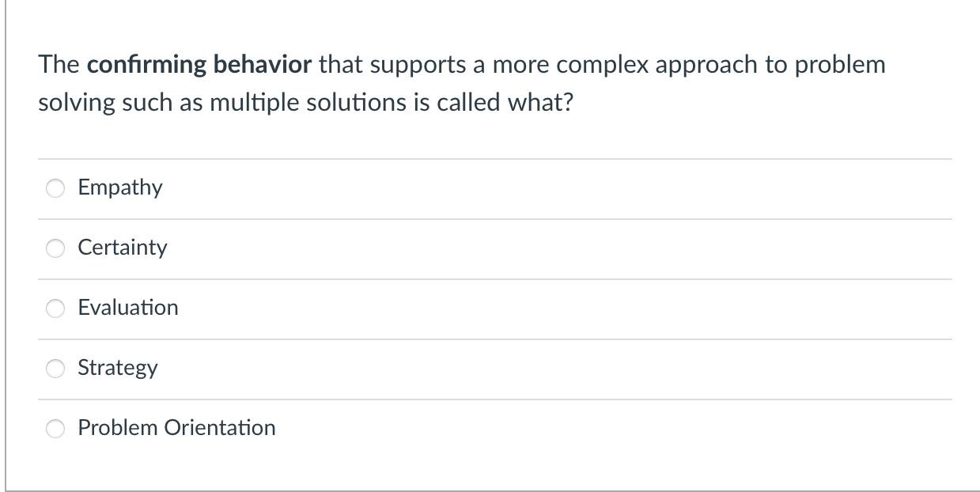Click the Empathy answer label
Viewport: 980px width, 492px height.
[119, 187]
